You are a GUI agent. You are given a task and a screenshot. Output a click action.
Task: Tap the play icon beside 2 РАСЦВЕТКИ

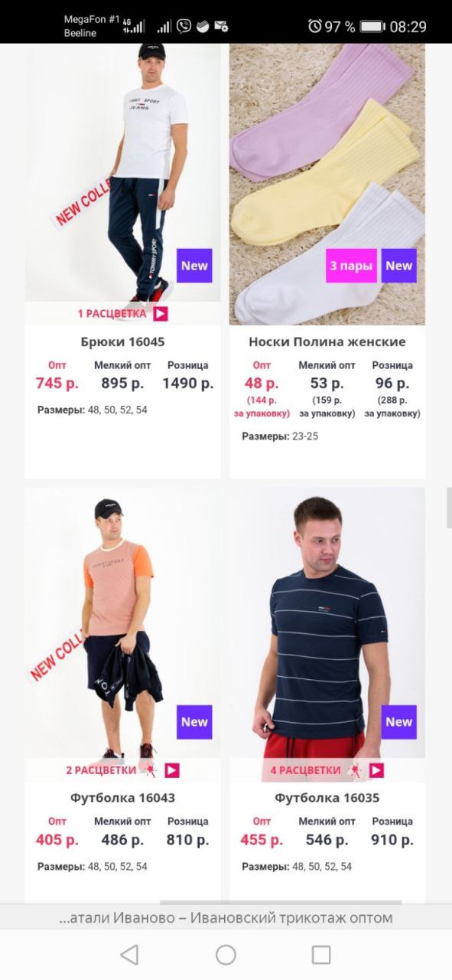[x=172, y=770]
